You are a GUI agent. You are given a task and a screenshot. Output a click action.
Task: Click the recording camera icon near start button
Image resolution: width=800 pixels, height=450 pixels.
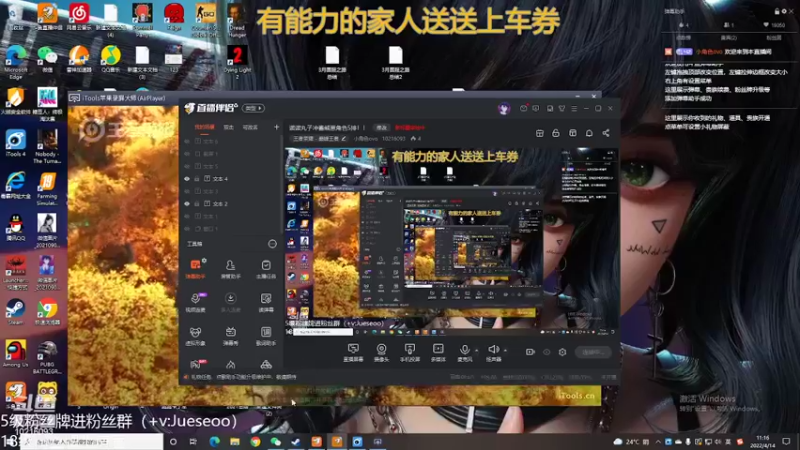pos(530,352)
